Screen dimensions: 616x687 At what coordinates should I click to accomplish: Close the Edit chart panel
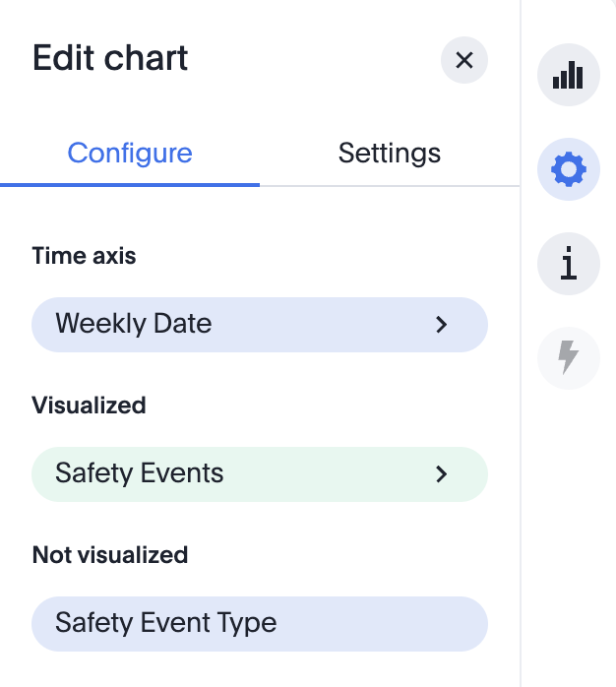point(464,60)
